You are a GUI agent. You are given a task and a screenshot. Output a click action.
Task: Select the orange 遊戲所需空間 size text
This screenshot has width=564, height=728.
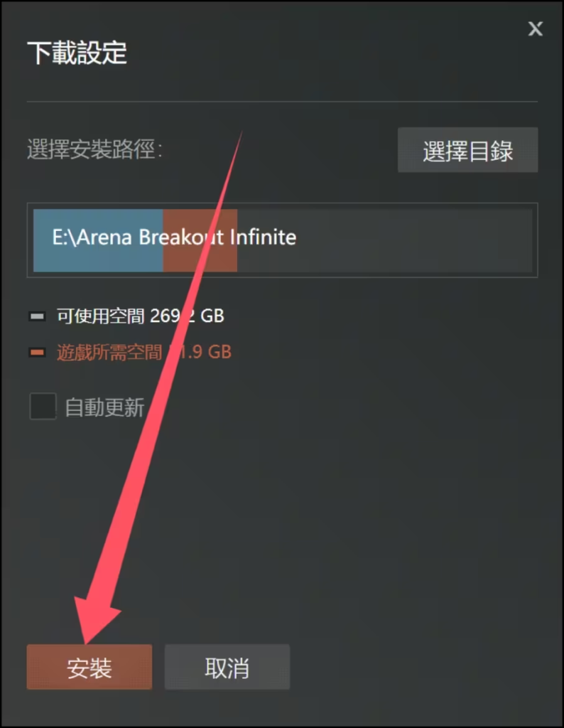(x=144, y=353)
